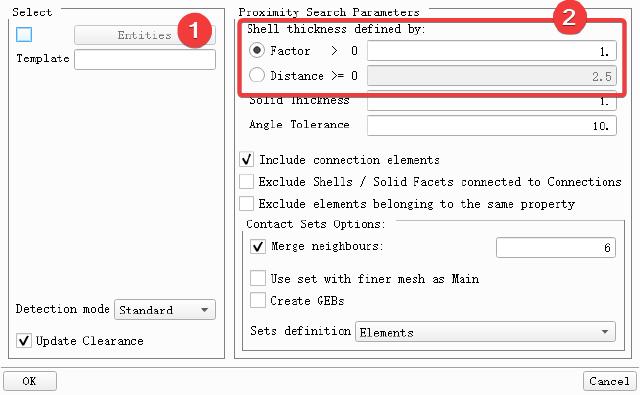Click the Angle Tolerance value field

point(491,125)
